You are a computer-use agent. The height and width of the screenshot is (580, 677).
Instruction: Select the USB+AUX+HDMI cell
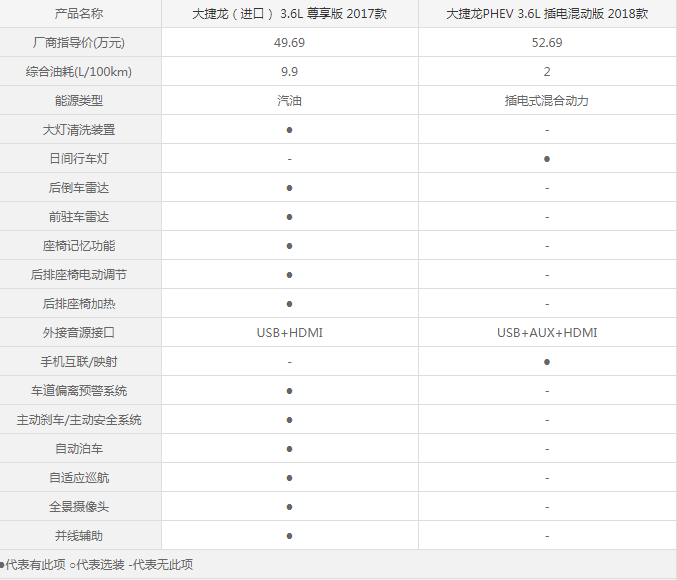[547, 333]
